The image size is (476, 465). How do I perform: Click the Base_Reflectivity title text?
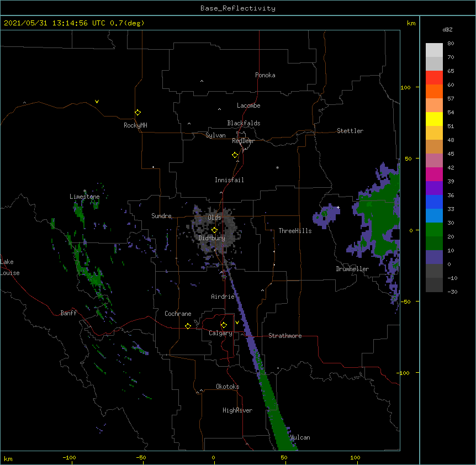pos(238,8)
